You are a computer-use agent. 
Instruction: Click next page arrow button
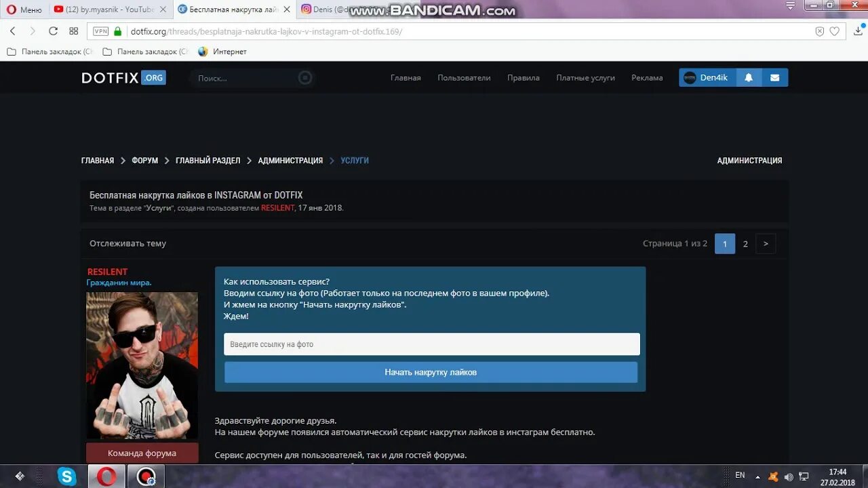tap(766, 243)
